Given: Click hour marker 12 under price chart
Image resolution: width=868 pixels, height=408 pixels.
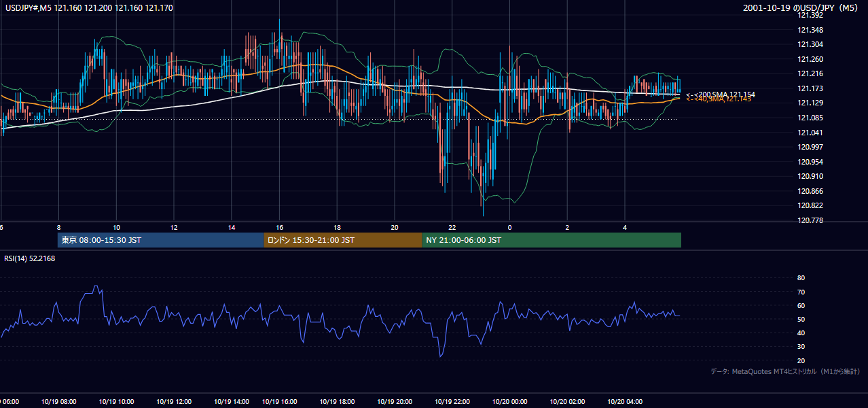Looking at the screenshot, I should [x=174, y=227].
